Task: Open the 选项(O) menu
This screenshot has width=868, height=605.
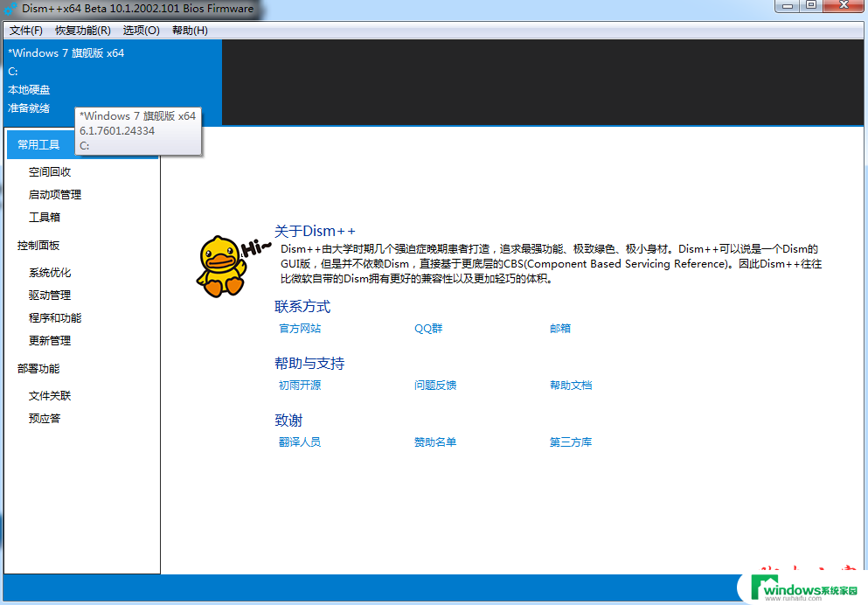Action: tap(141, 31)
